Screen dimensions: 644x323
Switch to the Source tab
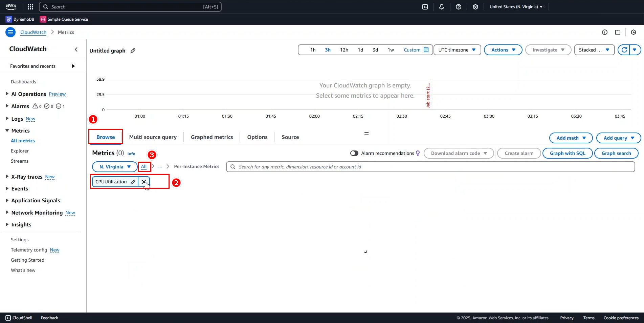click(290, 137)
